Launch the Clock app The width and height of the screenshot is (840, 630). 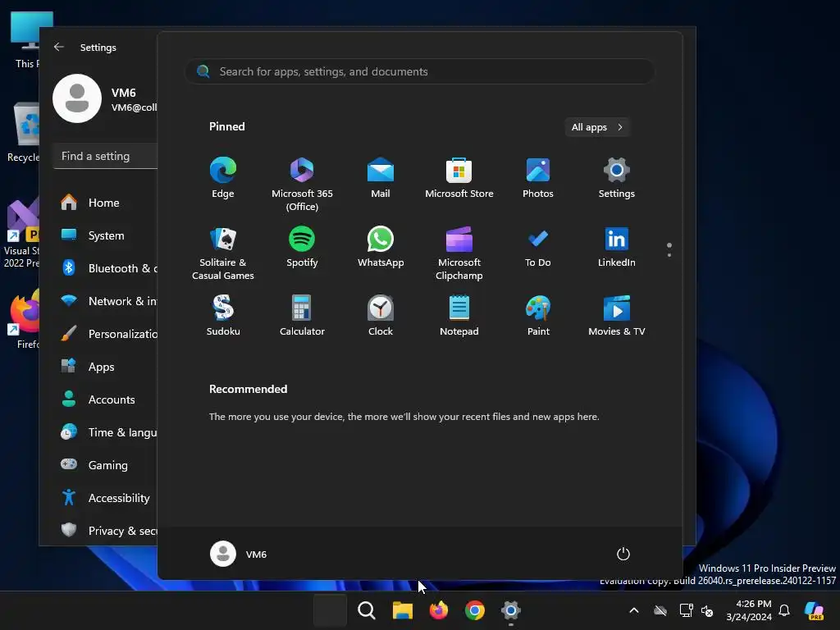(381, 315)
